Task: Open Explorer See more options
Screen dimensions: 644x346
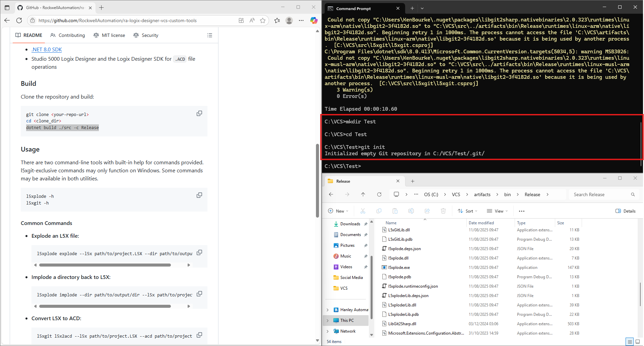Action: coord(522,211)
